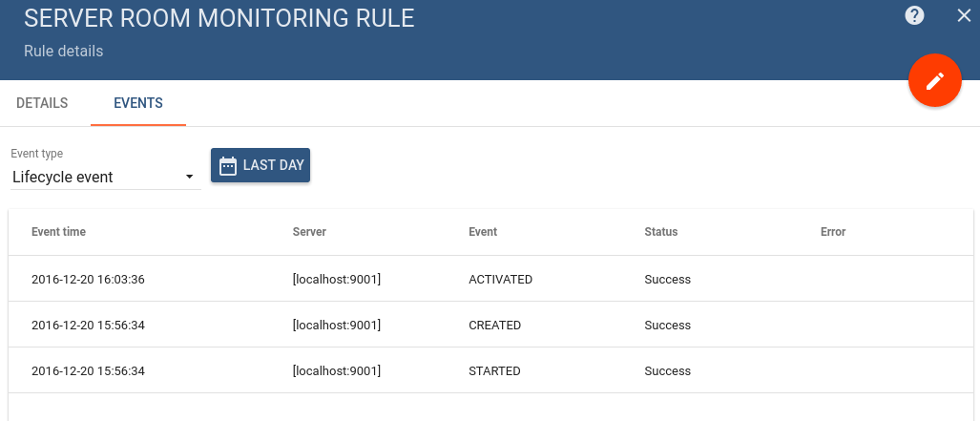Click the Status column header
Viewport: 980px width, 421px height.
pyautogui.click(x=660, y=231)
